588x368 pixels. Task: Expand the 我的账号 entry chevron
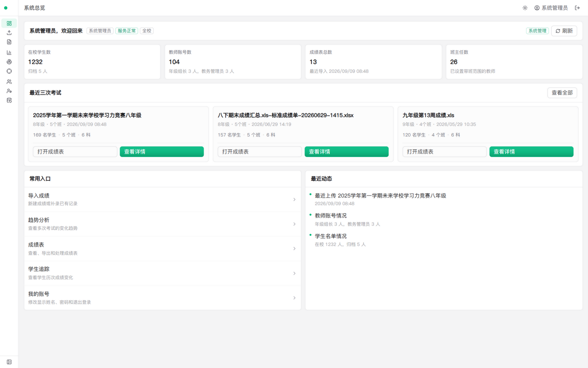(x=294, y=298)
